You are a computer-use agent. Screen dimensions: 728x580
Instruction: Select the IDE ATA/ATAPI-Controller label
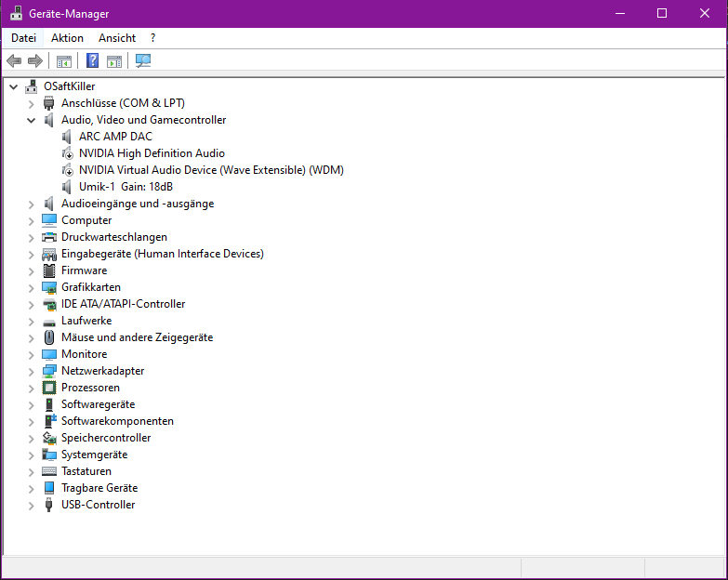click(x=123, y=304)
